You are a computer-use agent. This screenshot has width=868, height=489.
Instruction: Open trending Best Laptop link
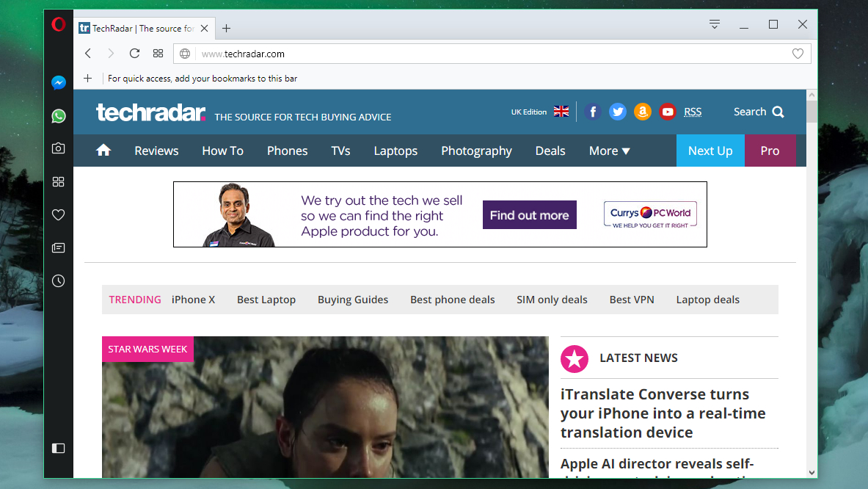tap(266, 300)
